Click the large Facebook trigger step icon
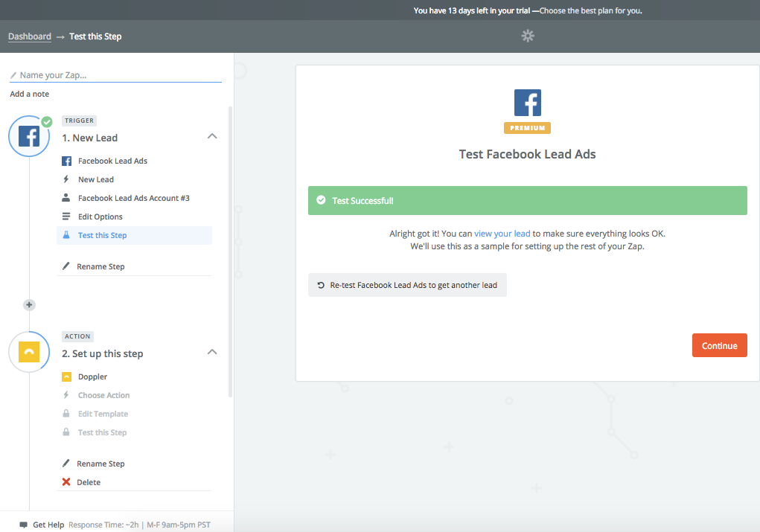 [x=29, y=137]
